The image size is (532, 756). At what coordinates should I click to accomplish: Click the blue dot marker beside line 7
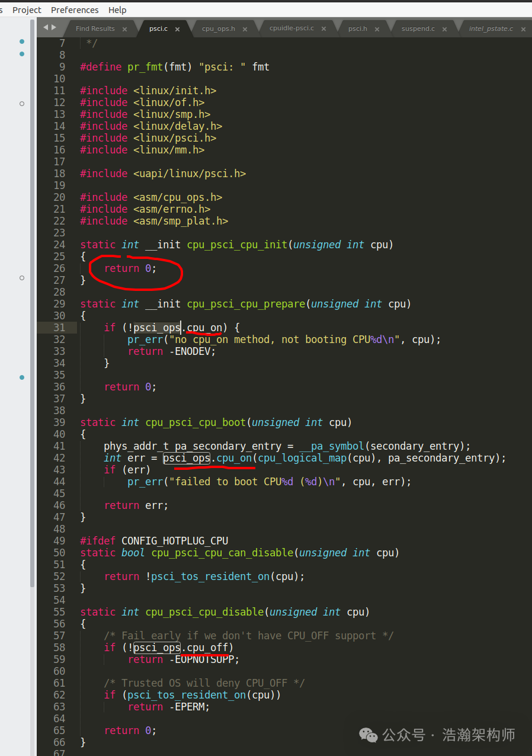(22, 41)
